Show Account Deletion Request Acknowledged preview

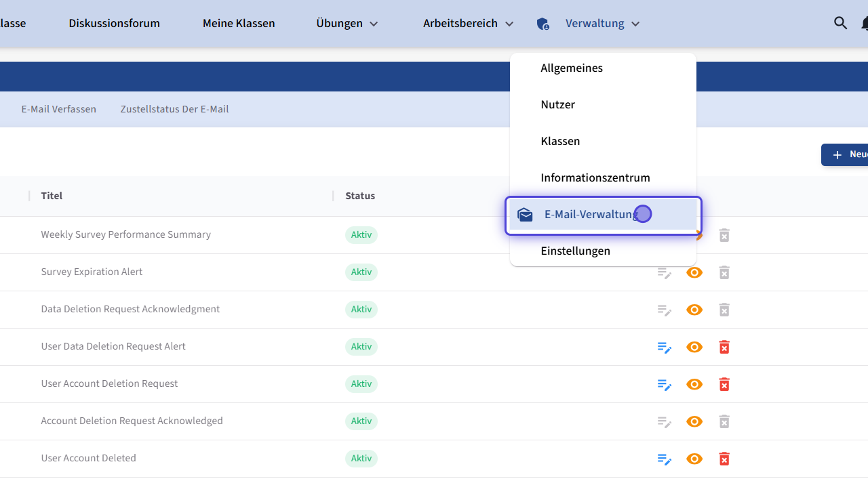click(x=694, y=421)
